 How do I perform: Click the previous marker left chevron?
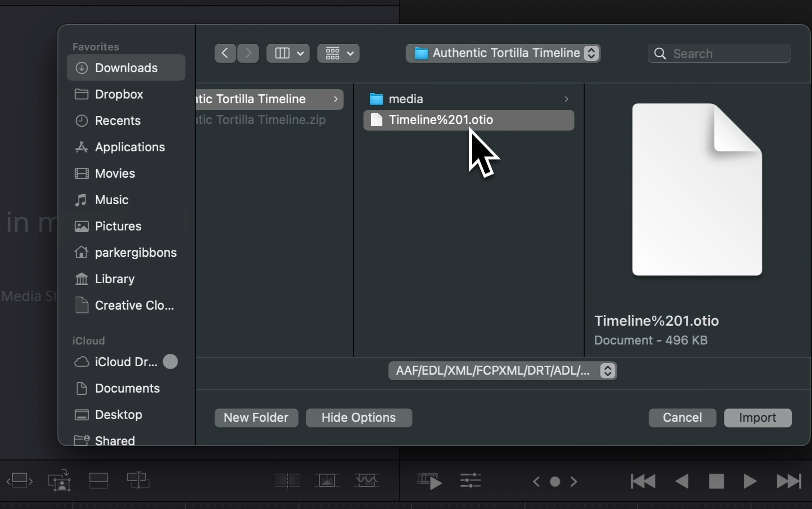pyautogui.click(x=536, y=482)
